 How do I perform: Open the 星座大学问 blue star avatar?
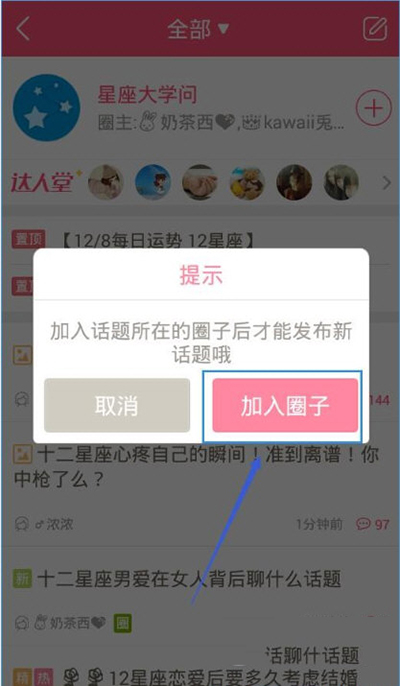(x=46, y=108)
